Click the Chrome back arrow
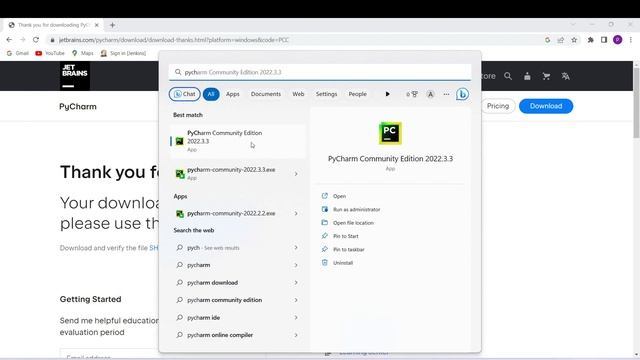This screenshot has width=640, height=360. click(x=9, y=40)
